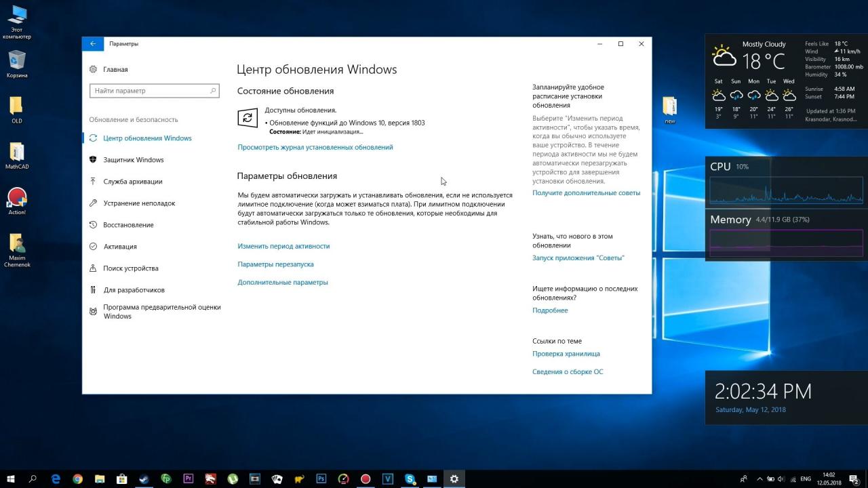
Task: Click the Подробнее link
Action: point(550,310)
